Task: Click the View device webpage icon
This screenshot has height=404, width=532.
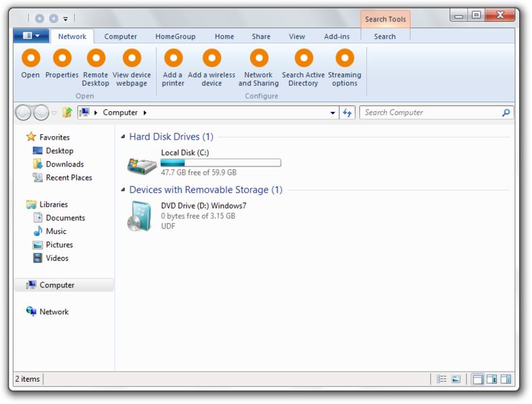Action: pos(131,58)
